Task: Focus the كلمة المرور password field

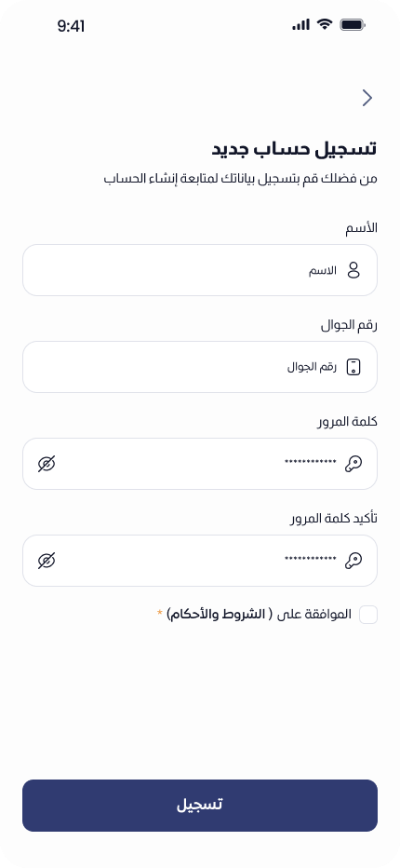Action: (x=200, y=464)
